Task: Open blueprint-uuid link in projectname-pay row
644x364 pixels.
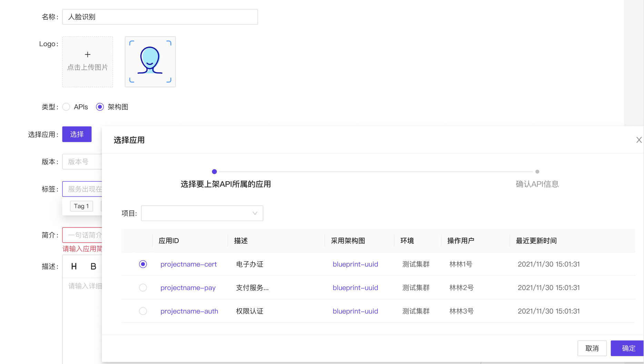Action: (x=355, y=288)
